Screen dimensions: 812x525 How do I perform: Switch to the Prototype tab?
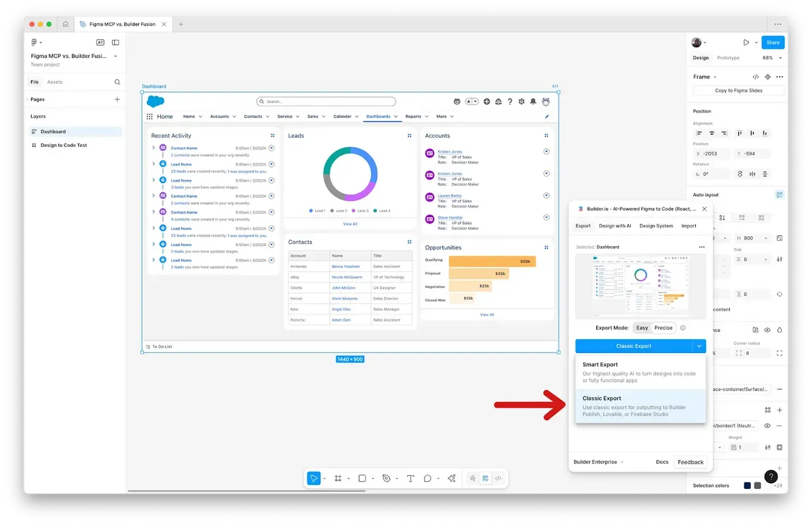(728, 58)
